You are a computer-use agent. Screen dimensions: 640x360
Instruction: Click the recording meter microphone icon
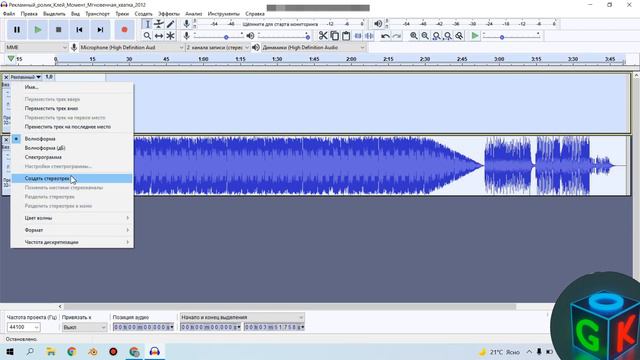click(187, 24)
